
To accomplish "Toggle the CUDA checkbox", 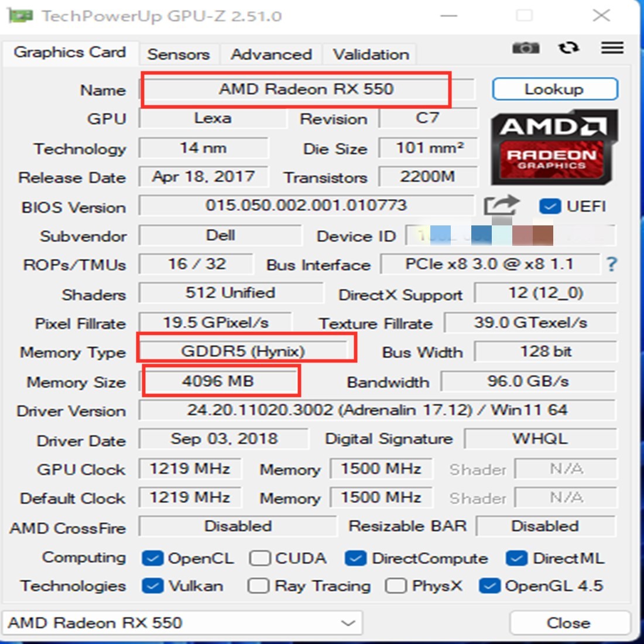I will coord(259,559).
